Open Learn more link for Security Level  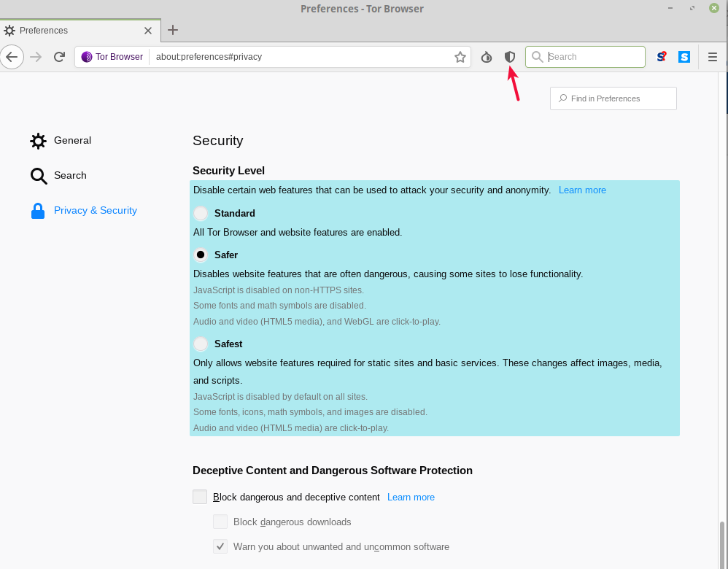tap(582, 190)
